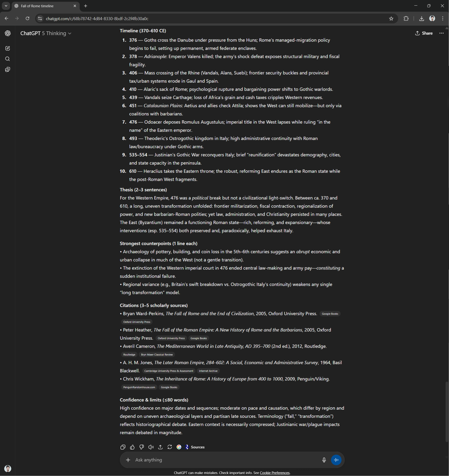Screen dimensions: 449x476
Task: Open a new browser tab
Action: point(86,6)
